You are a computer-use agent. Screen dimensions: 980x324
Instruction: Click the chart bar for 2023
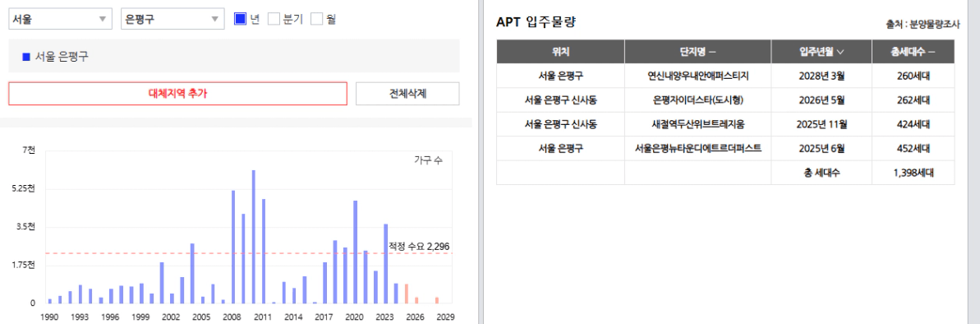pos(385,263)
